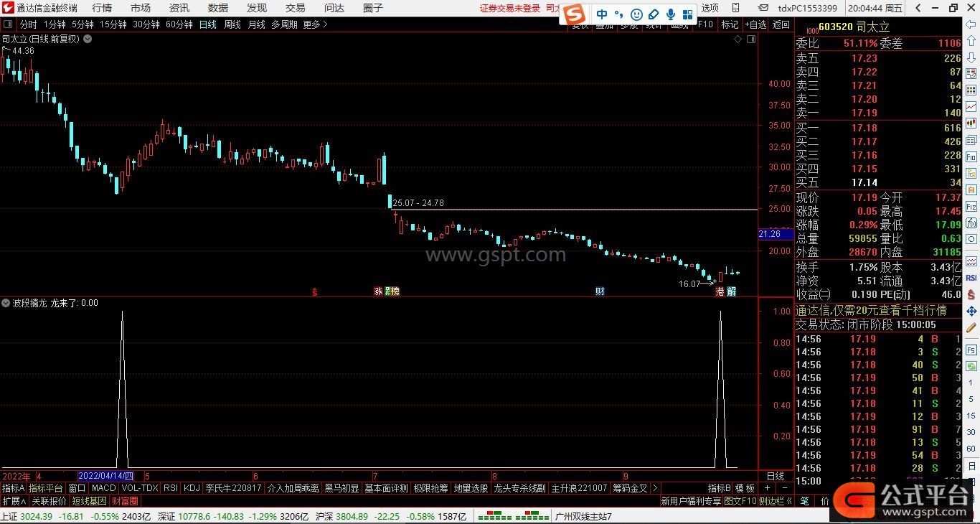Click the Sogou skin pen icon
This screenshot has width=980, height=524.
point(654,14)
